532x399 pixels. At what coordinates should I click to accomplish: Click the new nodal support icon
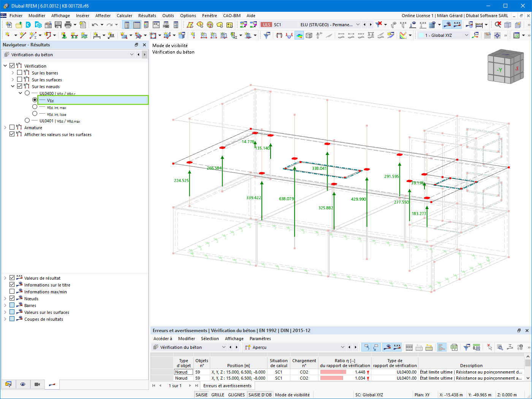64,35
